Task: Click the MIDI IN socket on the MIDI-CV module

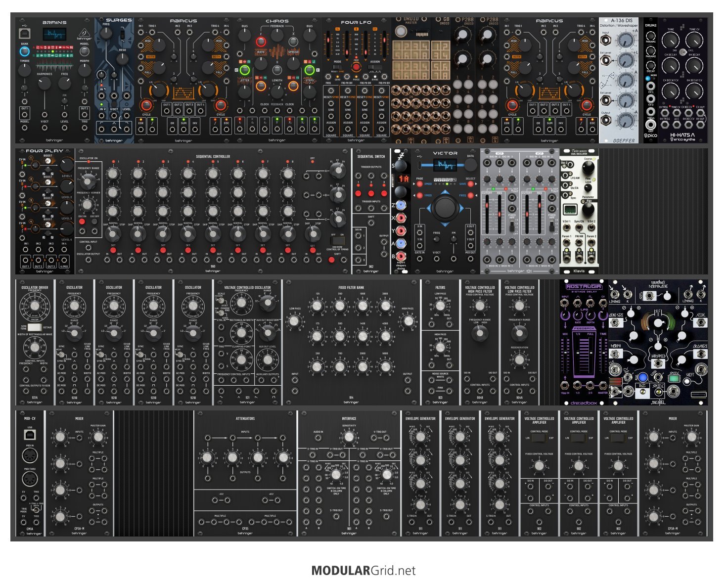Action: [x=30, y=455]
